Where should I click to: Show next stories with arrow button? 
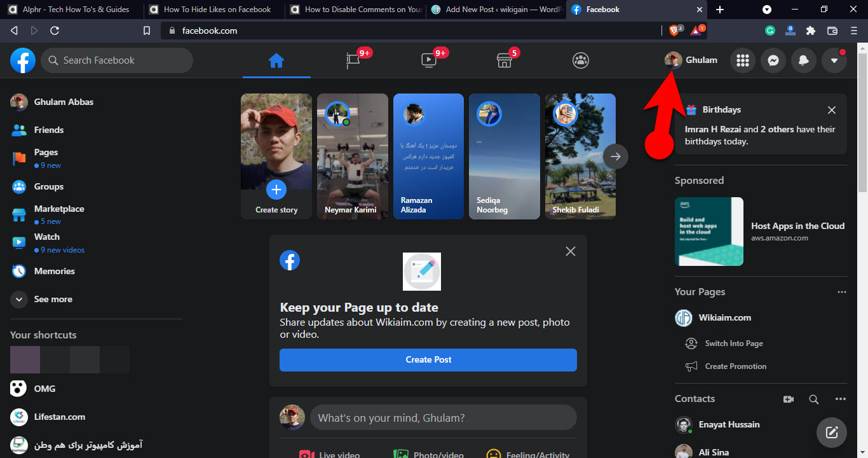[615, 156]
